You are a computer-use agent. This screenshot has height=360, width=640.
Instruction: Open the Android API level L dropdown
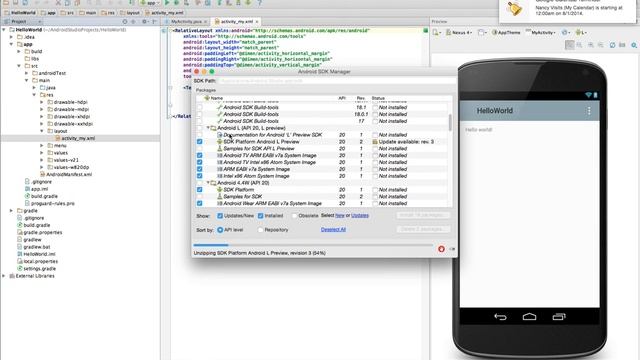click(581, 32)
